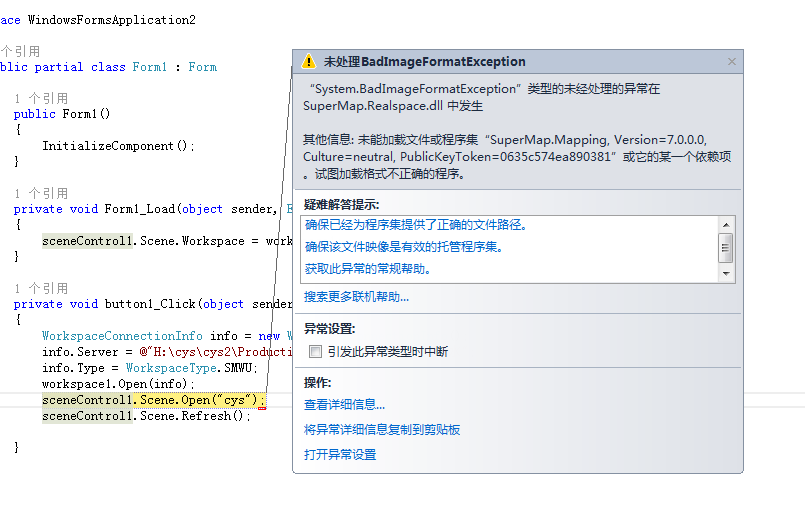Click the 打开异常设置 link
This screenshot has height=518, width=805.
click(340, 455)
